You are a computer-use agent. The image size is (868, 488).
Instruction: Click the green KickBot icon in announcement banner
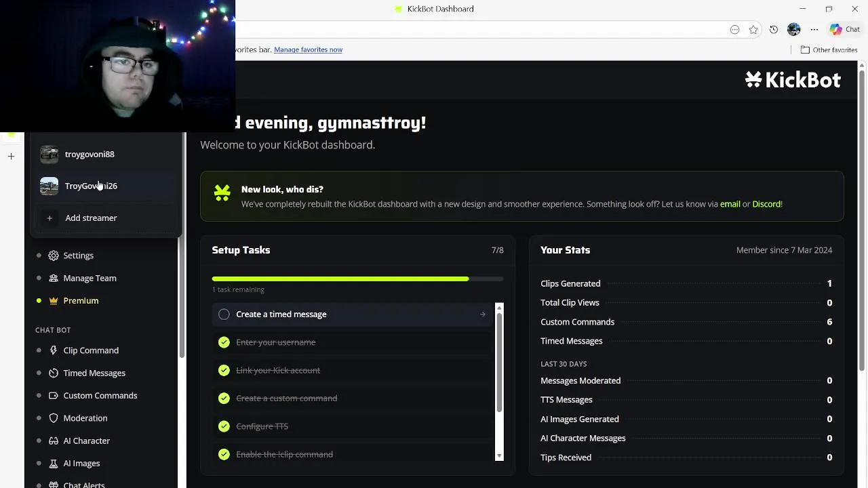[x=222, y=193]
